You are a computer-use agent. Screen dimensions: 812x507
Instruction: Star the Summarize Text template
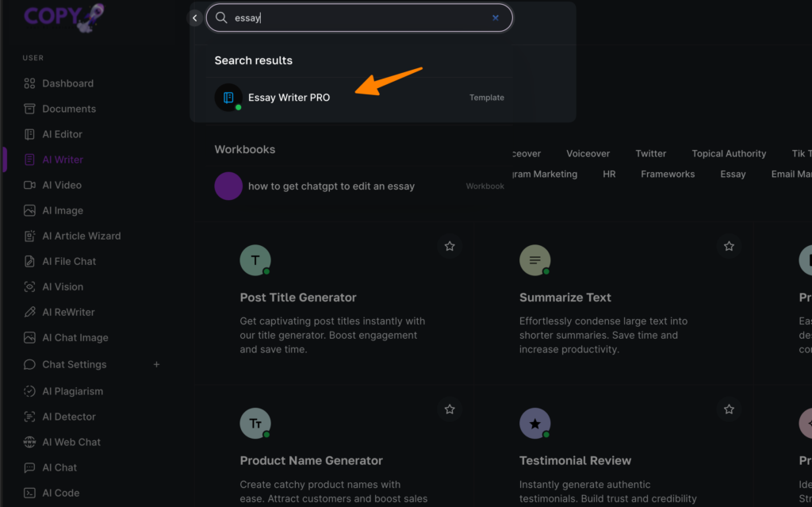point(729,247)
